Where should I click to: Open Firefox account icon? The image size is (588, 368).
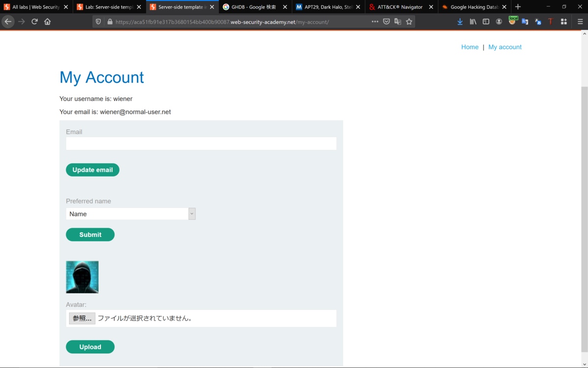(499, 22)
